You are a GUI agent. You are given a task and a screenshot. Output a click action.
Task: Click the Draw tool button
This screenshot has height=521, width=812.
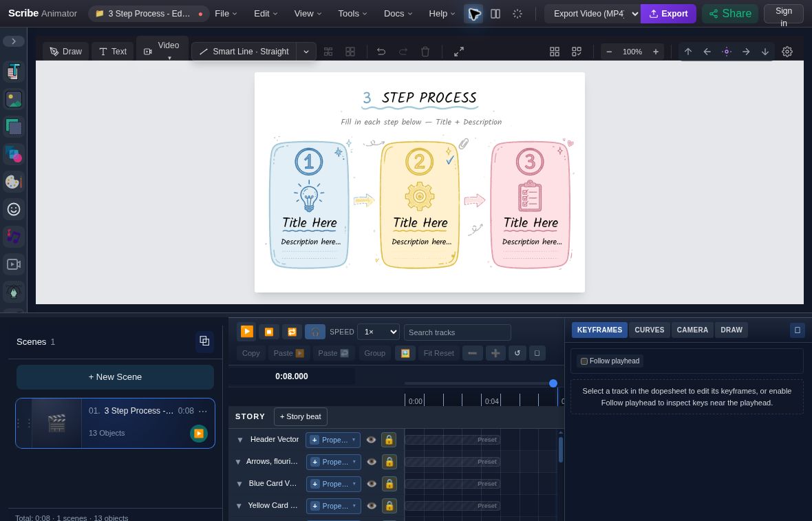coord(66,51)
